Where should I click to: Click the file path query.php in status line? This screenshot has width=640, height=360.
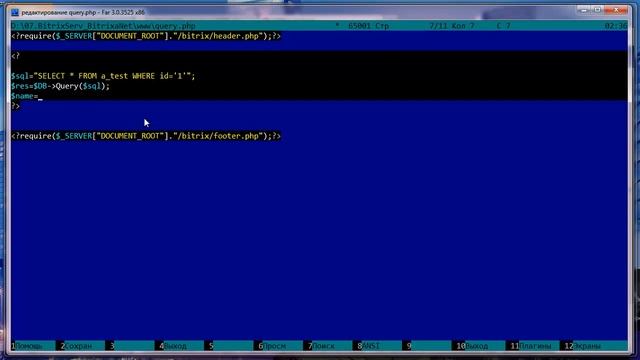pos(103,26)
